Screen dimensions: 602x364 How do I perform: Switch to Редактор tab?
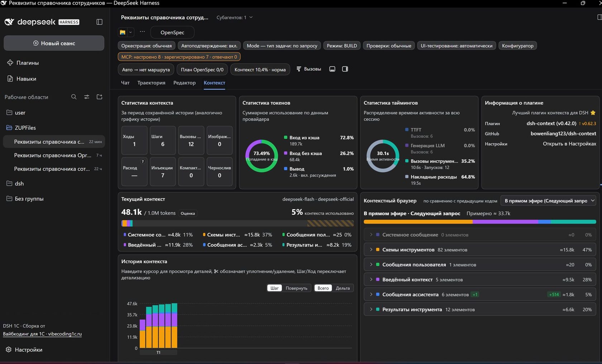coord(185,83)
